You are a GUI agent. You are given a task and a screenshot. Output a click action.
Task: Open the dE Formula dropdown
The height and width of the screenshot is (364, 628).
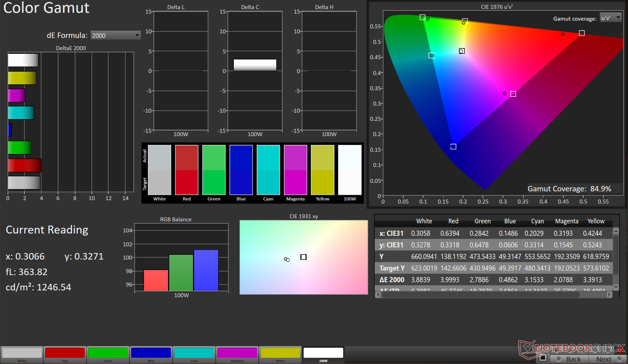click(115, 35)
